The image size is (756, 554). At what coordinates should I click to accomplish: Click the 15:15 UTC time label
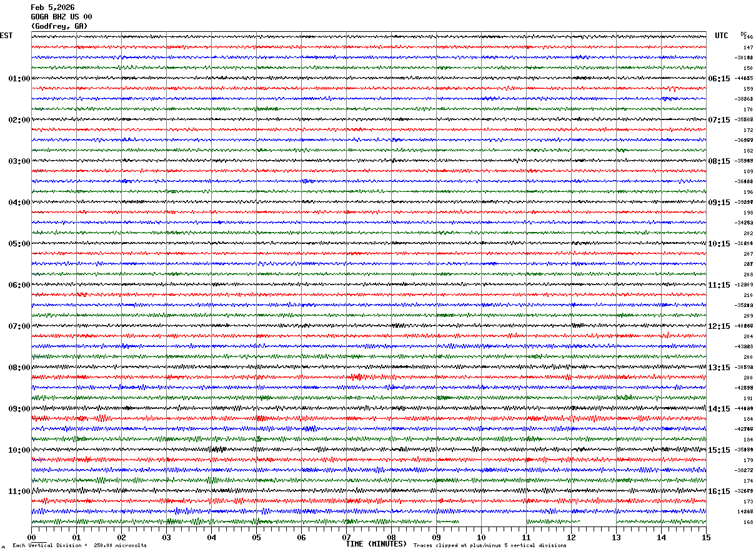pos(719,450)
